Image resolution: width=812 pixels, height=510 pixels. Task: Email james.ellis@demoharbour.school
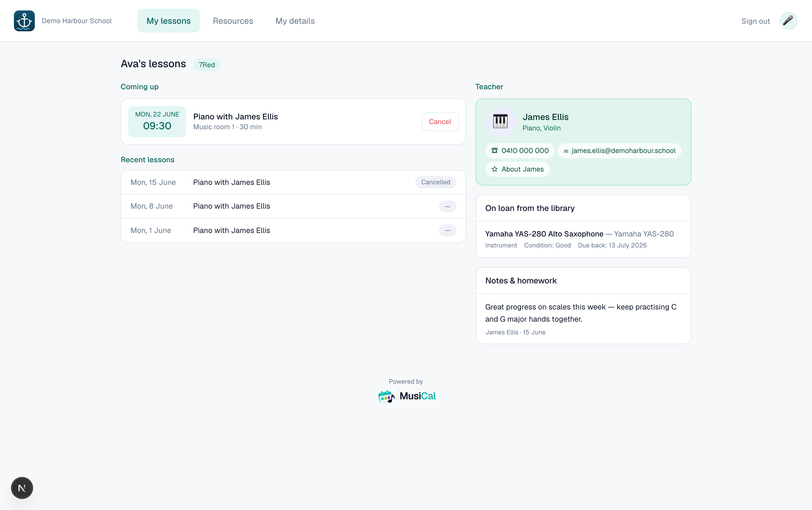tap(619, 151)
